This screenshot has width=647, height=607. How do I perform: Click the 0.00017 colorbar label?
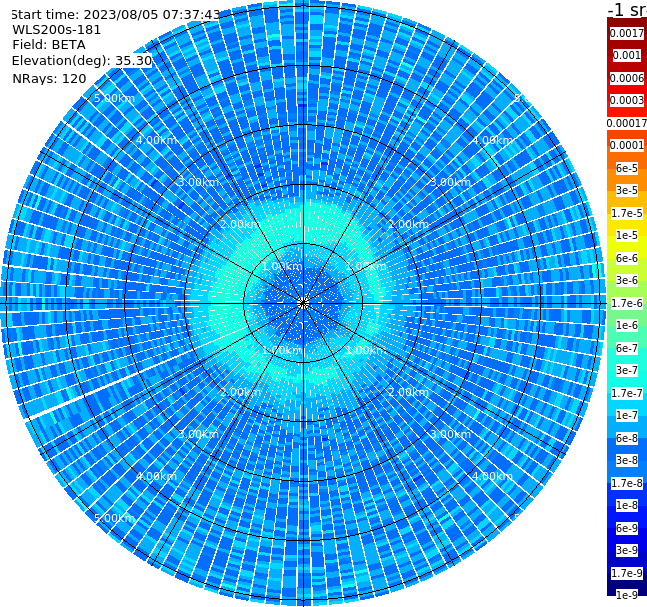[x=627, y=123]
